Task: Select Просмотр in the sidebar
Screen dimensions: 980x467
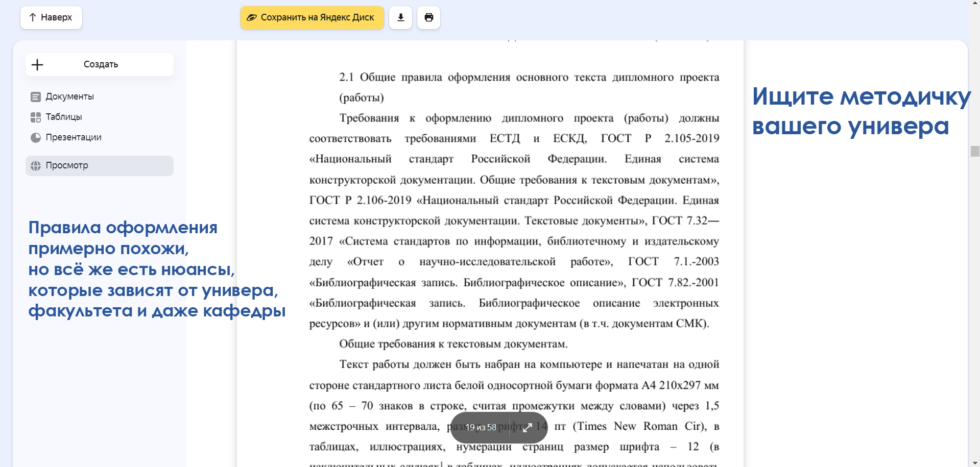Action: [x=100, y=165]
